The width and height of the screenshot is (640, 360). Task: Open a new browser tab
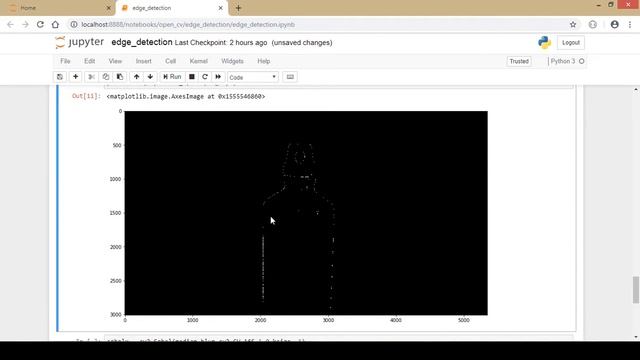(238, 8)
